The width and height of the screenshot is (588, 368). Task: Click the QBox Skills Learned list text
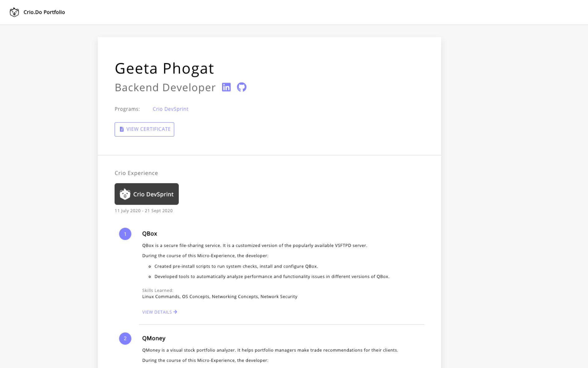(220, 297)
